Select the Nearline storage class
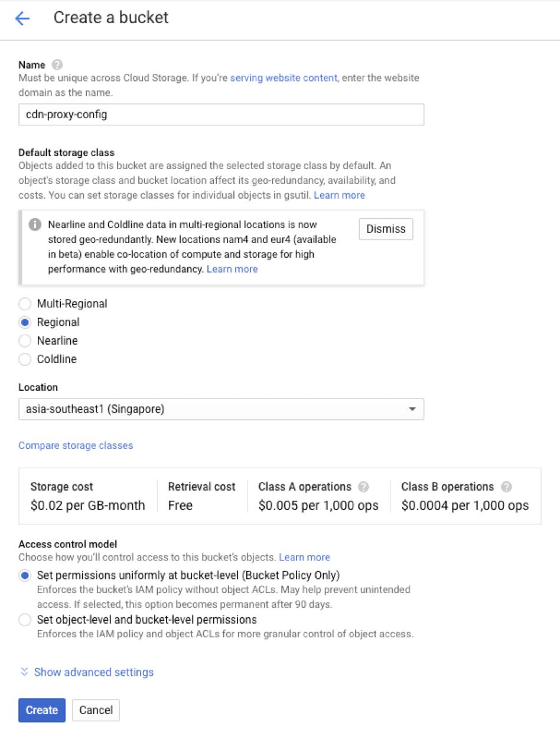The height and width of the screenshot is (739, 560). [25, 341]
